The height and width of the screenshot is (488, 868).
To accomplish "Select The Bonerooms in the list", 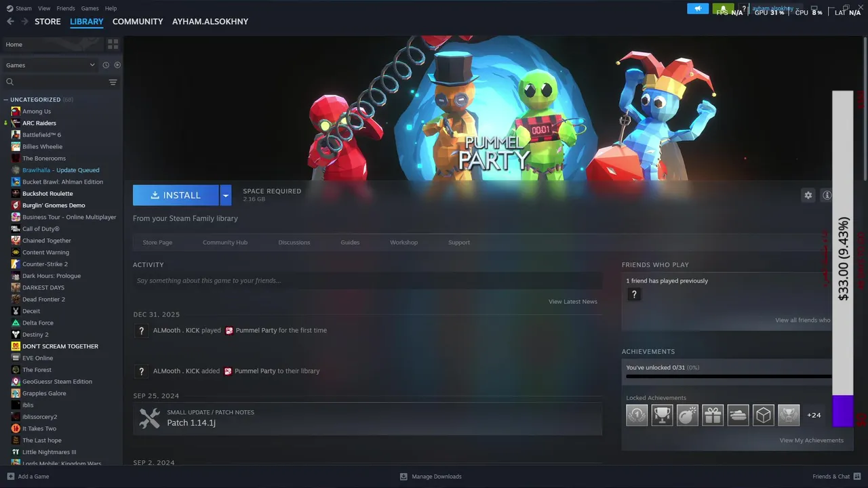I will coord(44,159).
